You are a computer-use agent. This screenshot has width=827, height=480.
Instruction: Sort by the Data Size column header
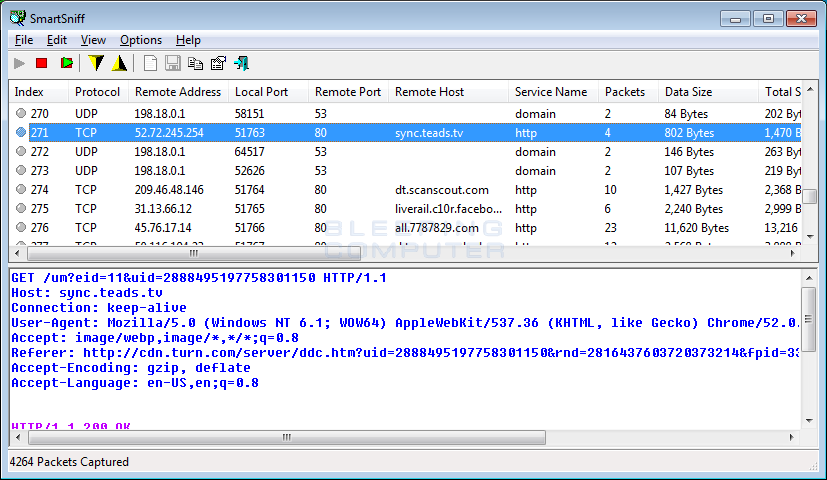[708, 92]
